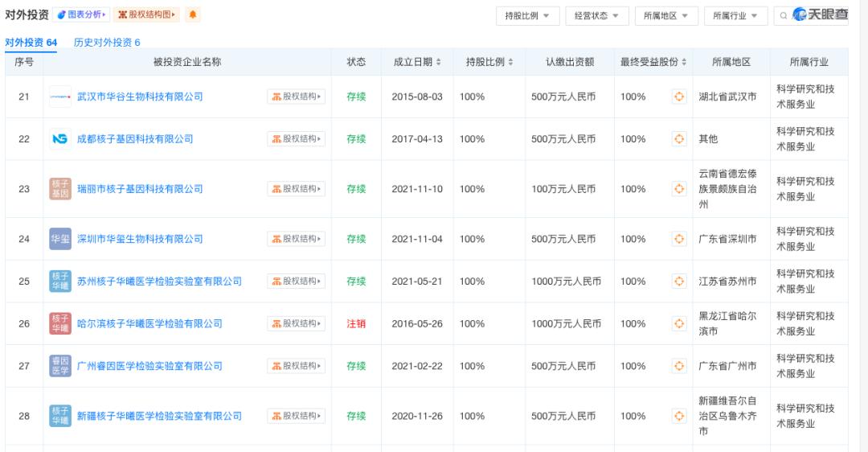The height and width of the screenshot is (452, 868).
Task: Click beneficial share target icon for row 21
Action: (x=679, y=97)
